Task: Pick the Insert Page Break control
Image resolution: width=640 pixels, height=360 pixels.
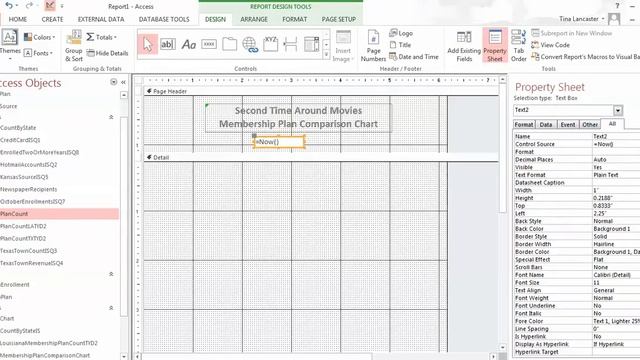Action: point(291,44)
